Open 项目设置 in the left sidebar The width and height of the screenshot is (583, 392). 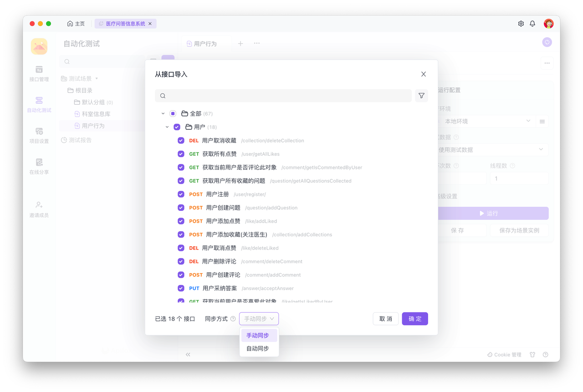(x=39, y=135)
